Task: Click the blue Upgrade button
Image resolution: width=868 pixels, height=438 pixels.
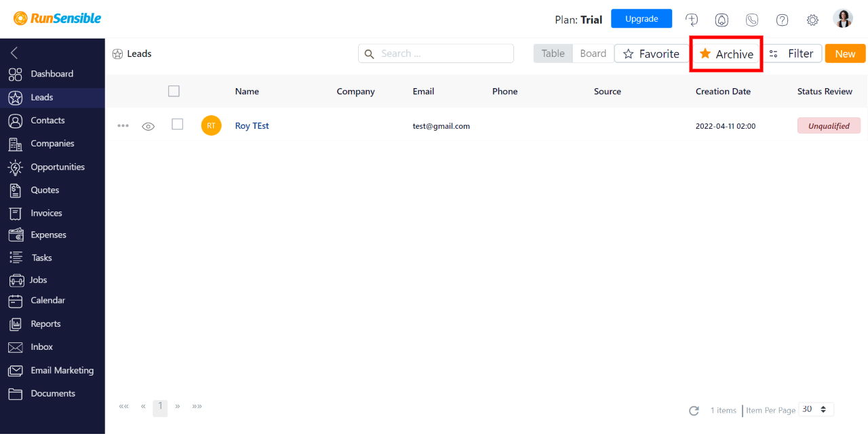Action: coord(642,18)
